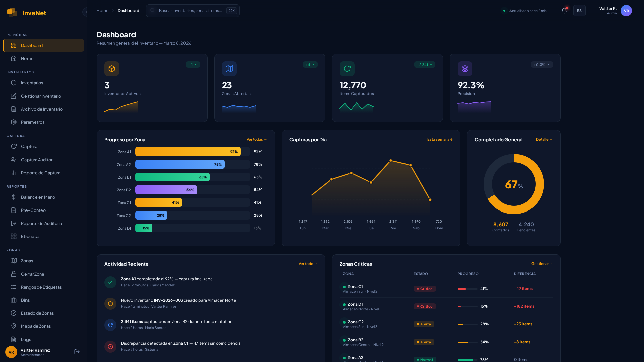
Task: Click the Items Capturados refresh icon
Action: coord(347,69)
